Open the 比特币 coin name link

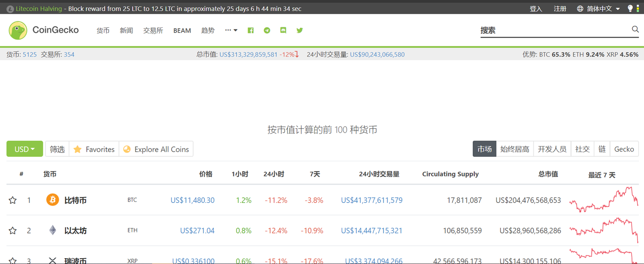[75, 200]
